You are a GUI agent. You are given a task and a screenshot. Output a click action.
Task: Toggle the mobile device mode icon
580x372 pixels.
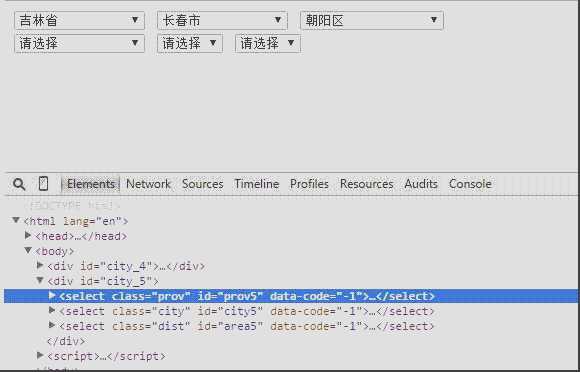(43, 183)
